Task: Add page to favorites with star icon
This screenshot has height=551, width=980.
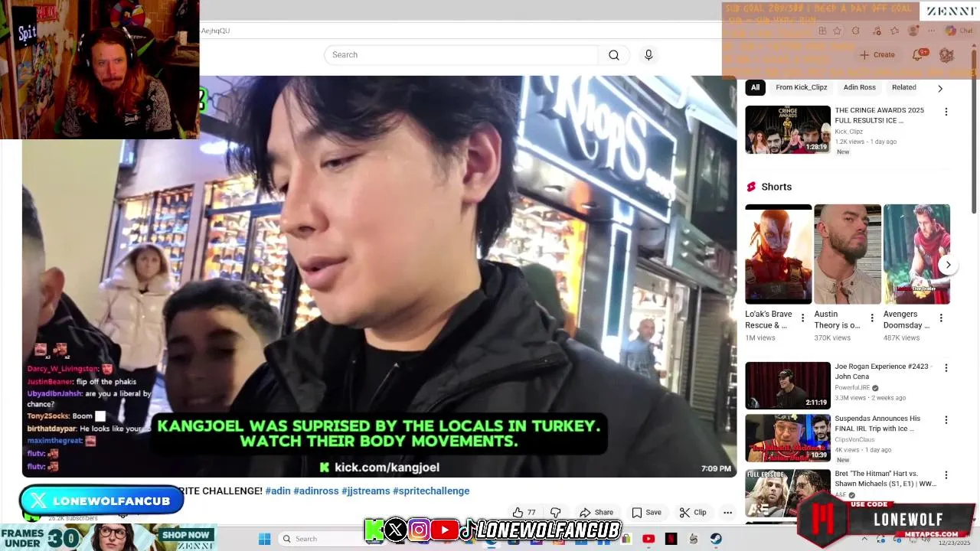Action: tap(837, 31)
